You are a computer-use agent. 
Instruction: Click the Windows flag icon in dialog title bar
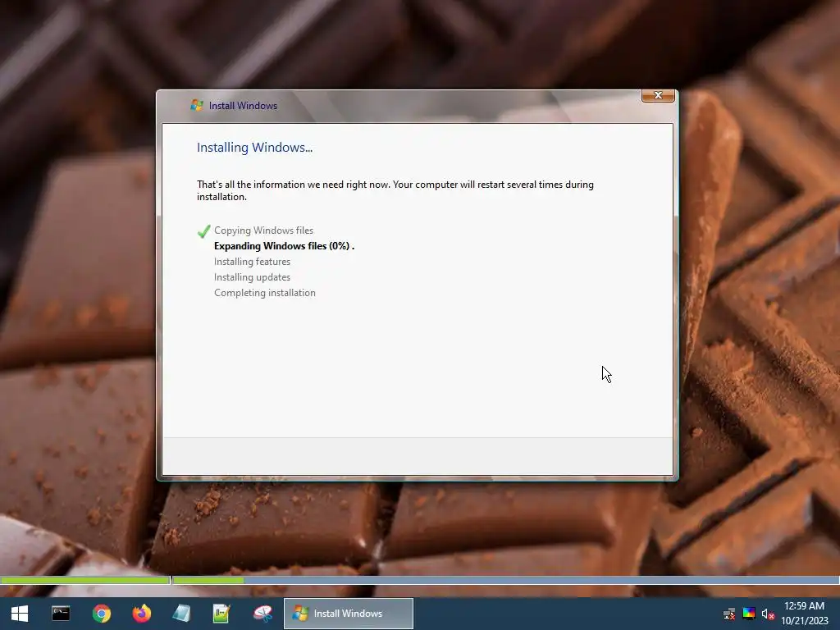pos(197,106)
